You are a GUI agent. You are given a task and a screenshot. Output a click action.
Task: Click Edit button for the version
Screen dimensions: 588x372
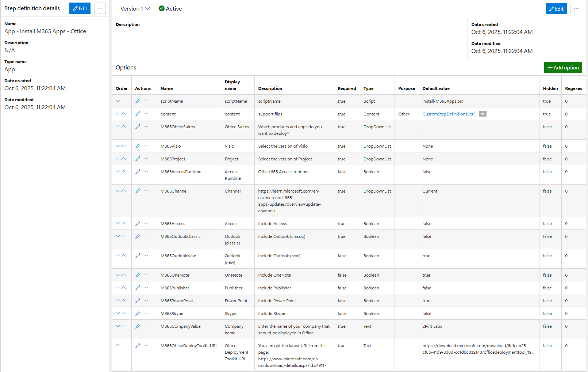(x=556, y=9)
